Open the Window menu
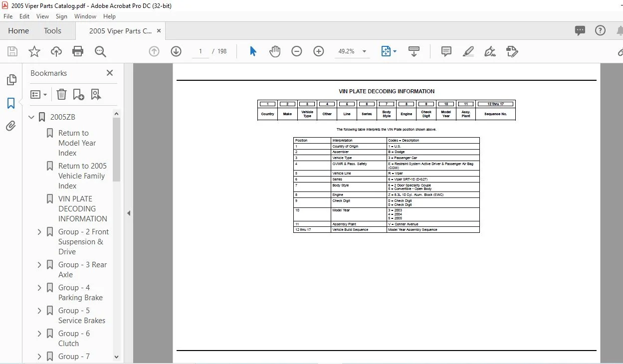Viewport: 623px width, 364px height. point(85,16)
